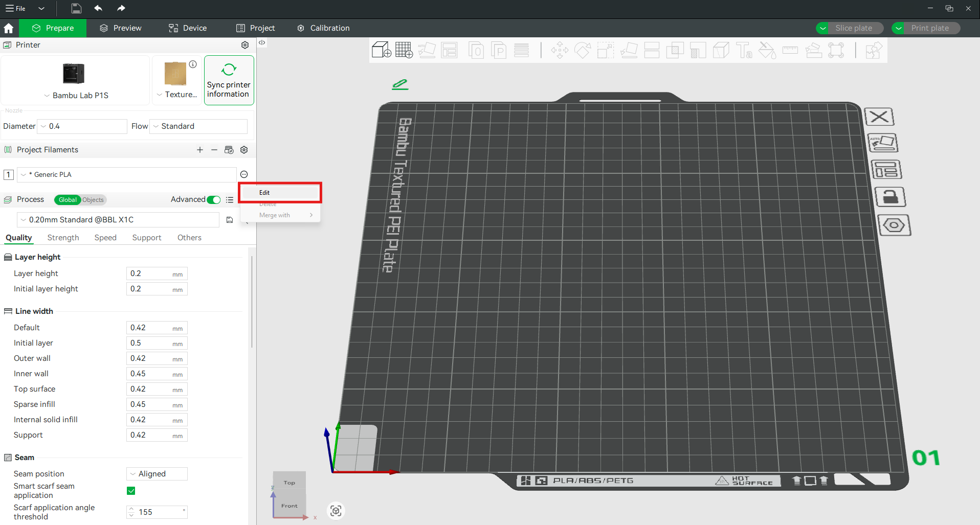
Task: Click the Sync printer information button
Action: pyautogui.click(x=229, y=80)
